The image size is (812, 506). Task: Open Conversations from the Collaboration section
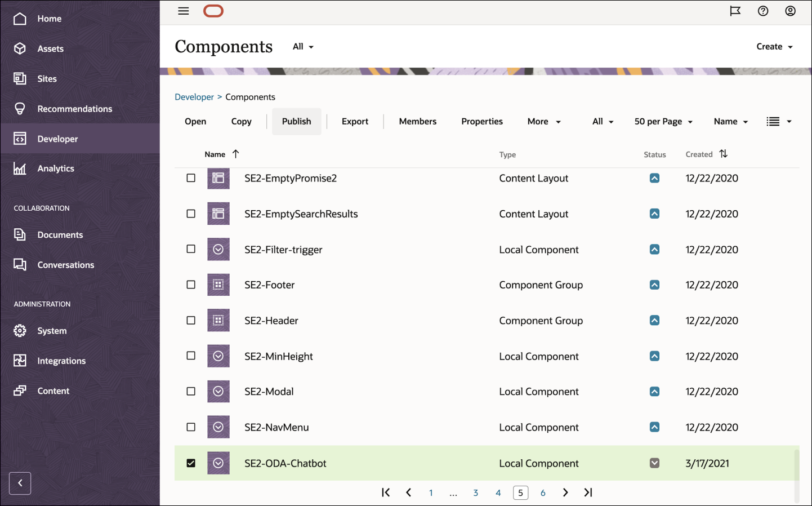tap(66, 265)
